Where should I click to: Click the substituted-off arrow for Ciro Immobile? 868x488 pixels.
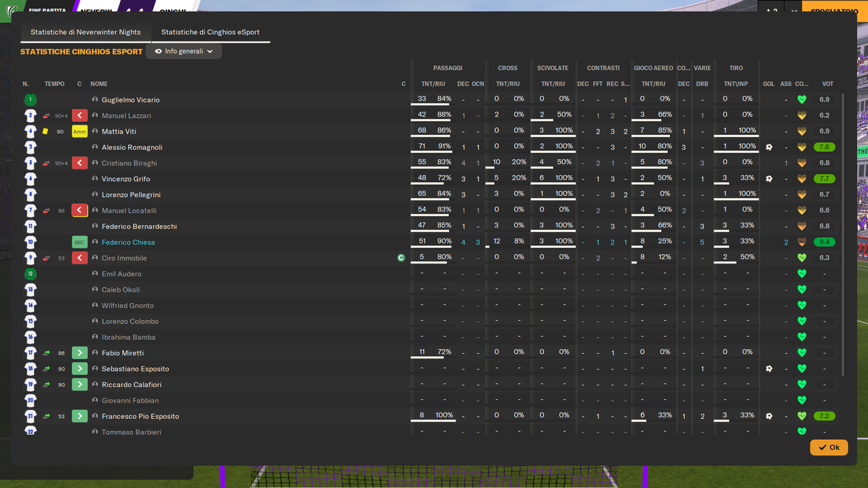click(x=79, y=258)
